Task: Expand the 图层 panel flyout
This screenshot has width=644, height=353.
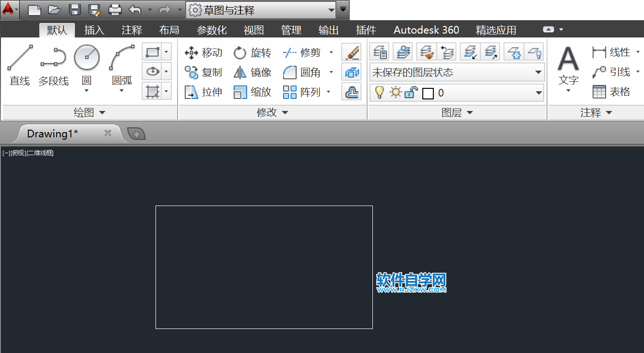Action: 457,113
